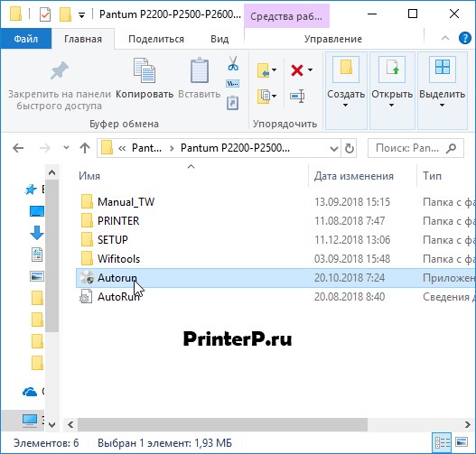Select Quick access star in sidebar
The width and height of the screenshot is (476, 454).
pos(31,190)
